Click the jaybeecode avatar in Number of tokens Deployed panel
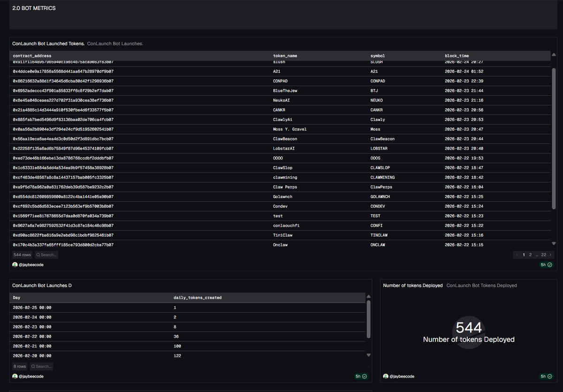 tap(386, 377)
